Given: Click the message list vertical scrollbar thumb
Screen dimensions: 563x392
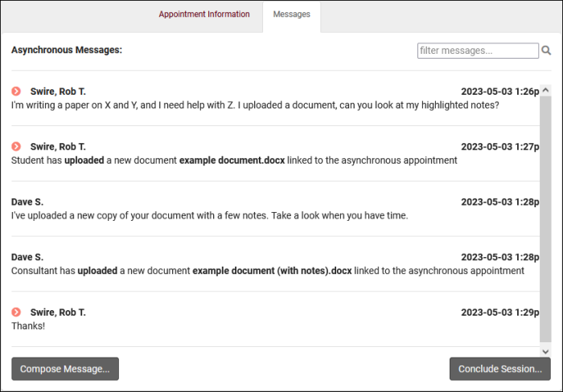Looking at the screenshot, I should point(545,217).
